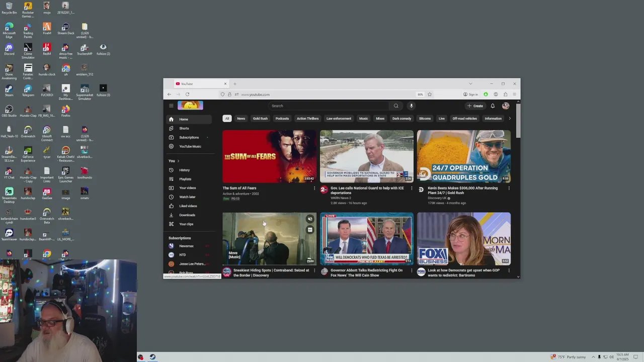Click the browser Sign in button
Image resolution: width=644 pixels, height=362 pixels.
[470, 95]
